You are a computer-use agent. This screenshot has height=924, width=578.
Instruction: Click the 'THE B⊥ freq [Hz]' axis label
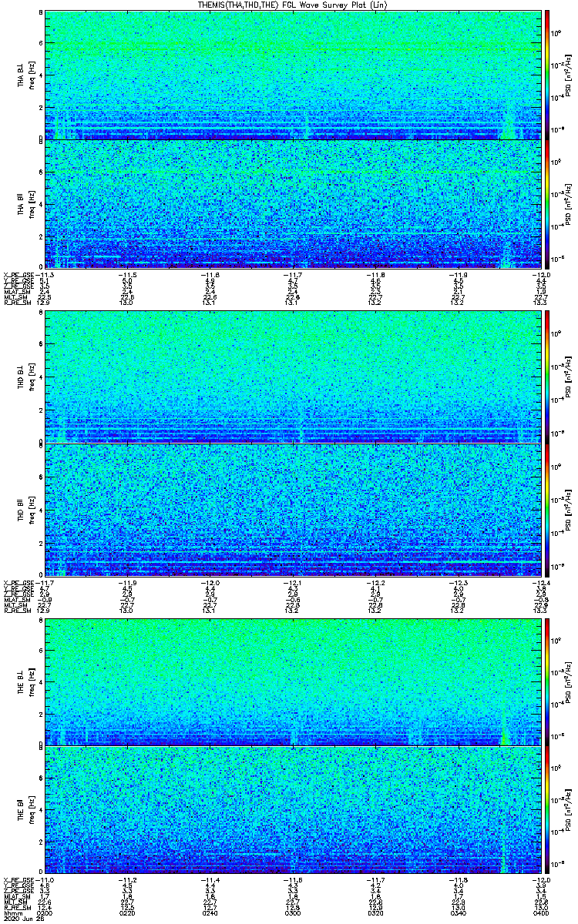[x=25, y=681]
